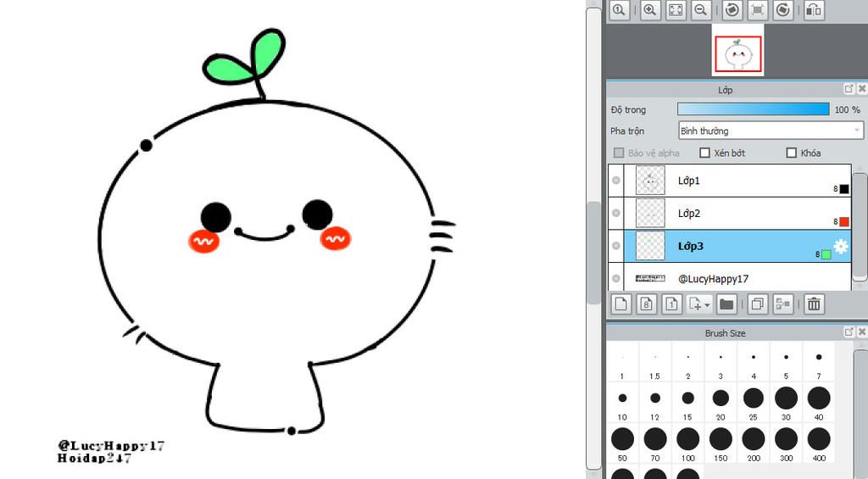The image size is (868, 479).
Task: Choose brush size 70
Action: click(655, 444)
